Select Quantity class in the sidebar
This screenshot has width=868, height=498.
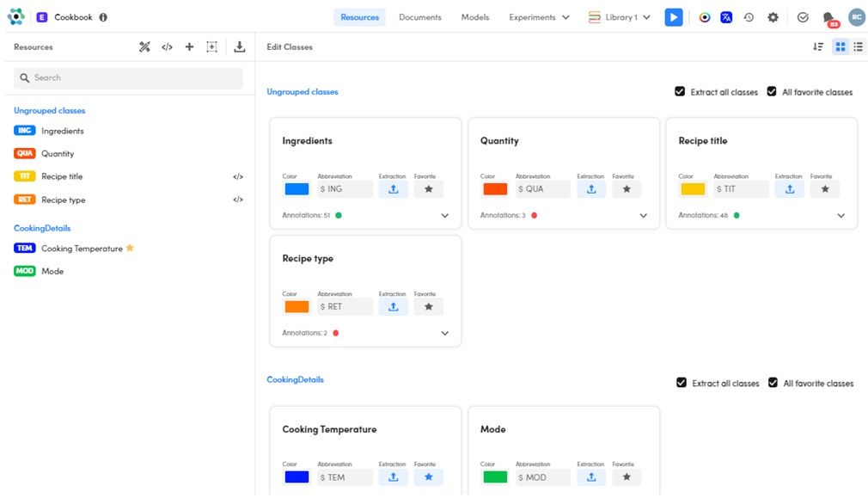58,154
